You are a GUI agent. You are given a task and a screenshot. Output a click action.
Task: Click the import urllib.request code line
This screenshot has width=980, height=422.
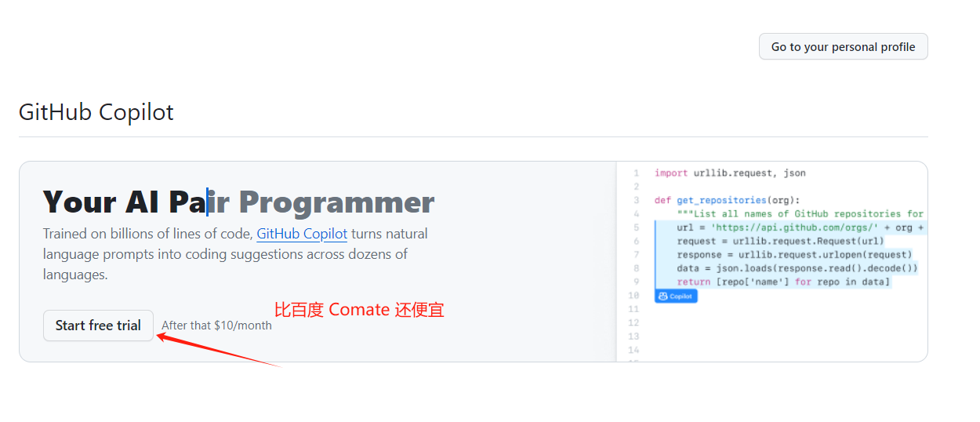tap(729, 173)
